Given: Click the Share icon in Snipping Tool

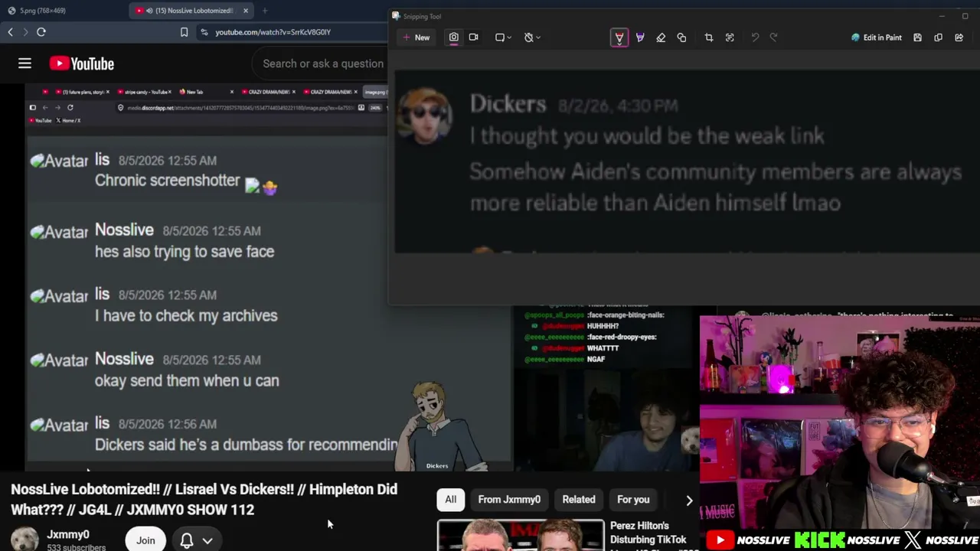Looking at the screenshot, I should tap(959, 37).
